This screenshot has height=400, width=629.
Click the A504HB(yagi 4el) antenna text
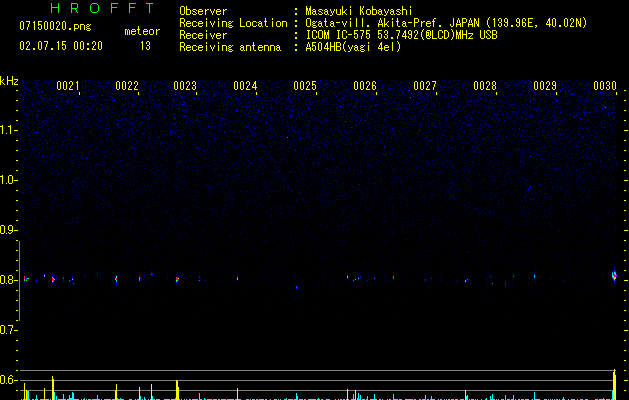(353, 47)
